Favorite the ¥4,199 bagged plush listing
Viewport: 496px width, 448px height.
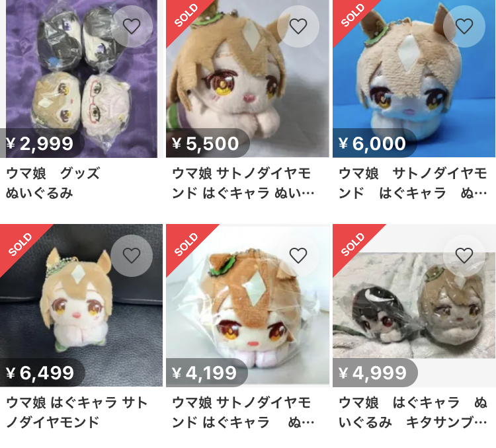tap(298, 256)
